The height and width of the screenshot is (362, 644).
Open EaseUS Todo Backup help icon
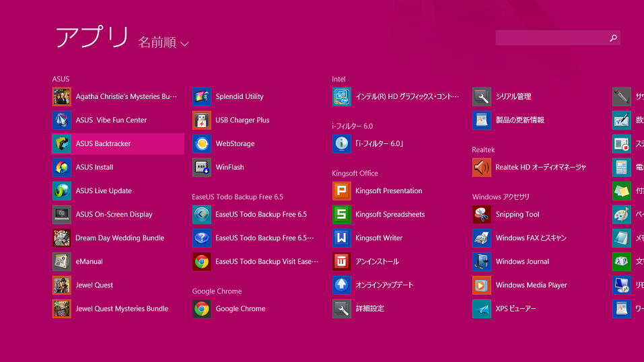click(x=202, y=238)
